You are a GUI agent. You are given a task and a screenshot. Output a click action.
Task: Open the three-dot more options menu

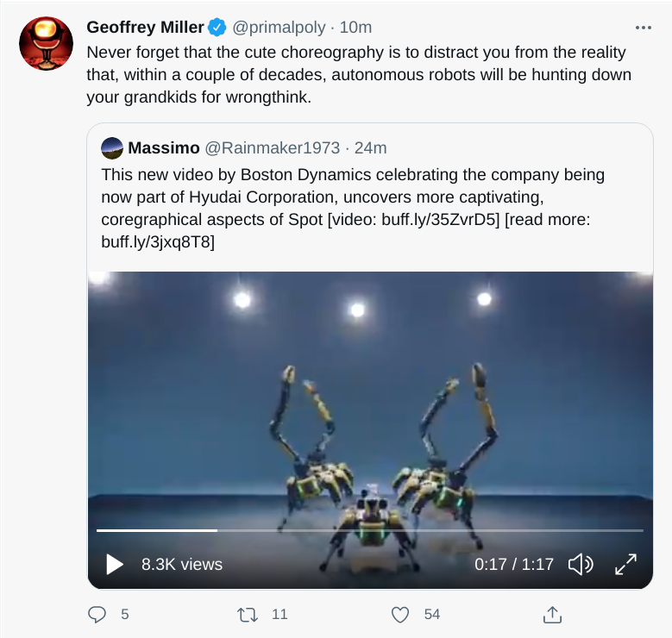click(643, 28)
